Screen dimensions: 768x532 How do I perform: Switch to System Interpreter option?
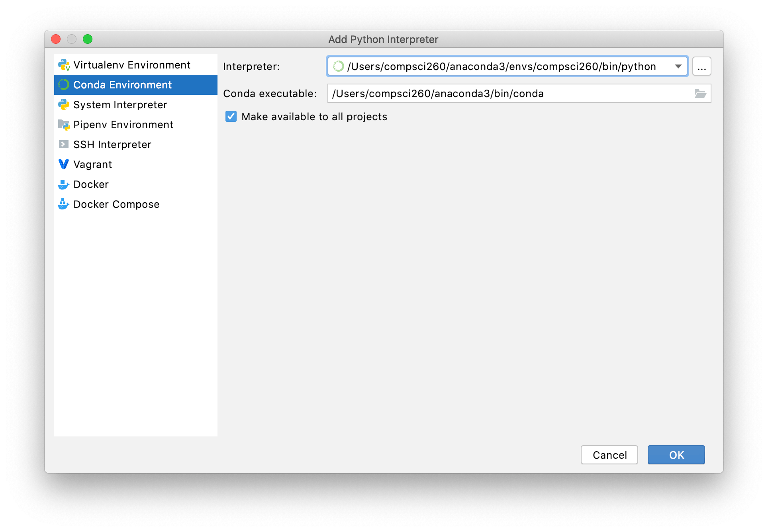pos(120,105)
